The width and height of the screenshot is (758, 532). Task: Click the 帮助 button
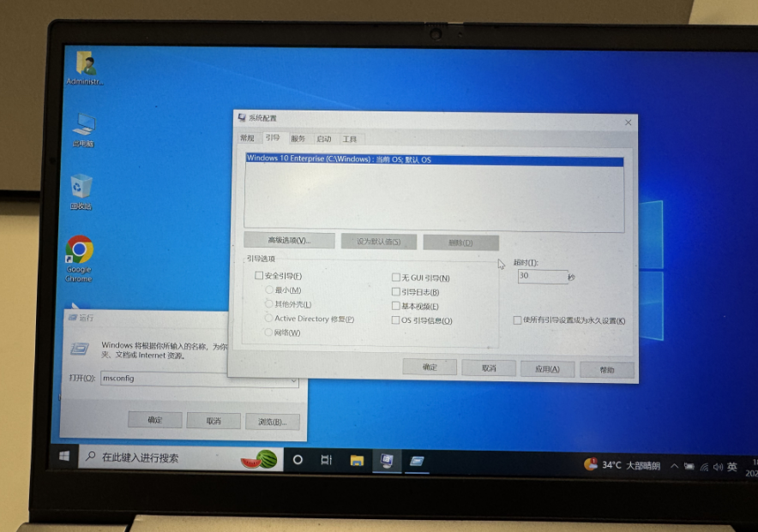click(x=607, y=370)
